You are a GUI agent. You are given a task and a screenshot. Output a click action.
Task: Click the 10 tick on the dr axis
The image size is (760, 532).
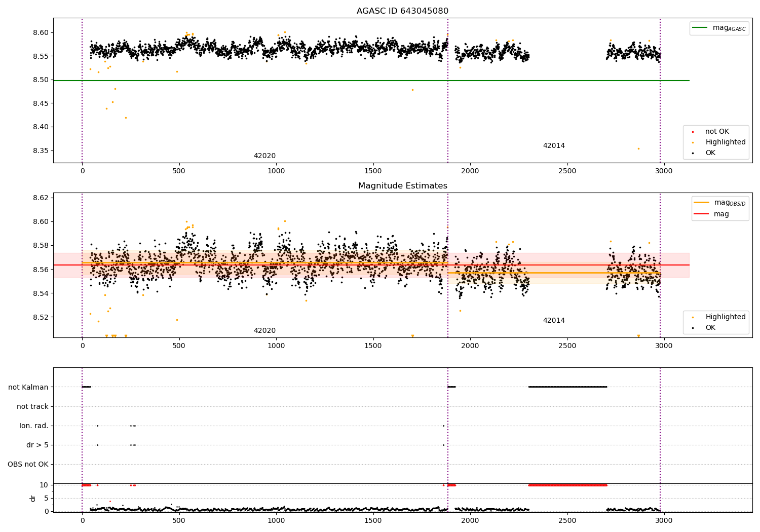click(x=44, y=485)
